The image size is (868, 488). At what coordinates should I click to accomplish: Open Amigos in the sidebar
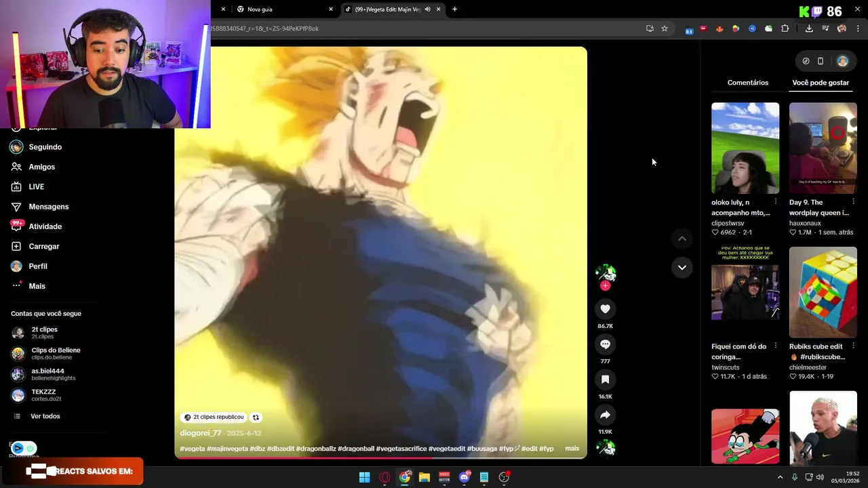tap(42, 167)
